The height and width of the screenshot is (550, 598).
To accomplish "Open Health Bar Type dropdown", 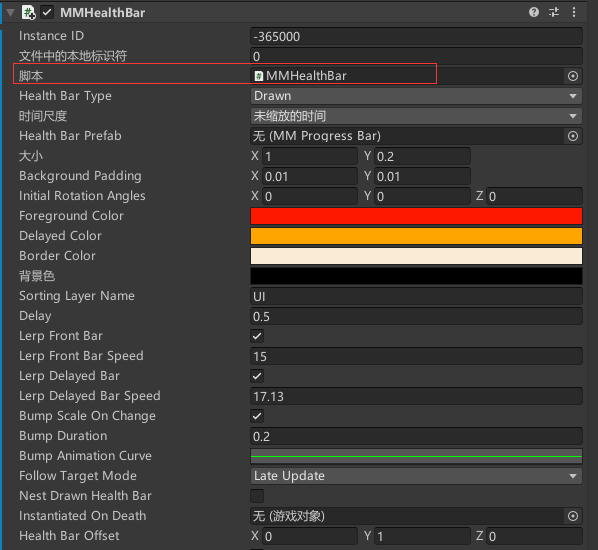I will click(x=416, y=96).
